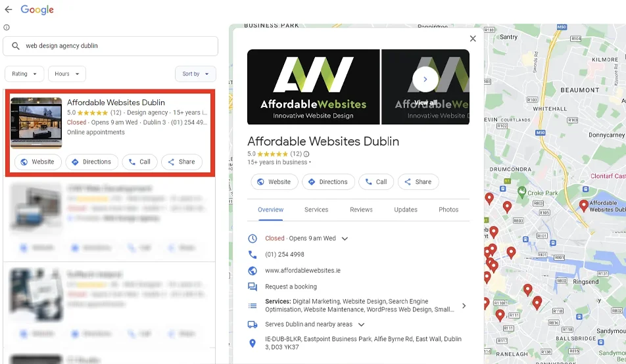Click Call button in the details panel
The width and height of the screenshot is (626, 364).
376,181
